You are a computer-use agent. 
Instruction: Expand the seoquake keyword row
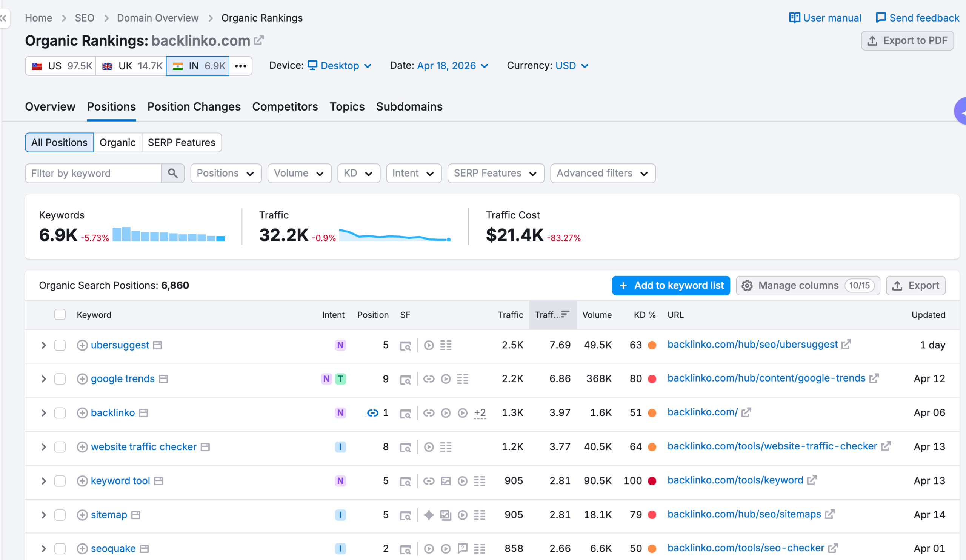click(x=43, y=548)
